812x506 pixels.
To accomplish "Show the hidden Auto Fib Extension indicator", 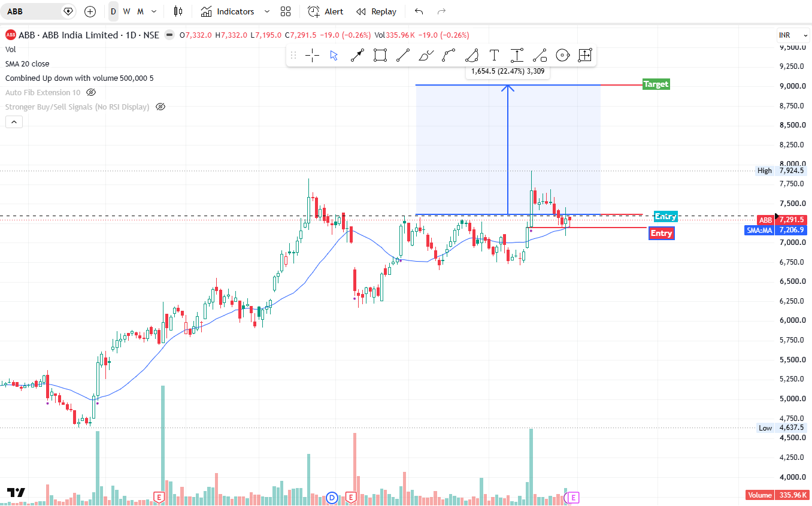I will click(x=91, y=92).
